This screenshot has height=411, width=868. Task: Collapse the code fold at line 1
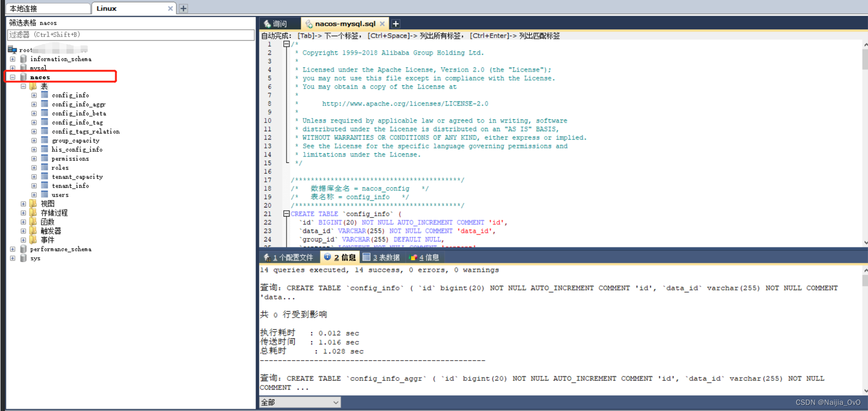286,44
